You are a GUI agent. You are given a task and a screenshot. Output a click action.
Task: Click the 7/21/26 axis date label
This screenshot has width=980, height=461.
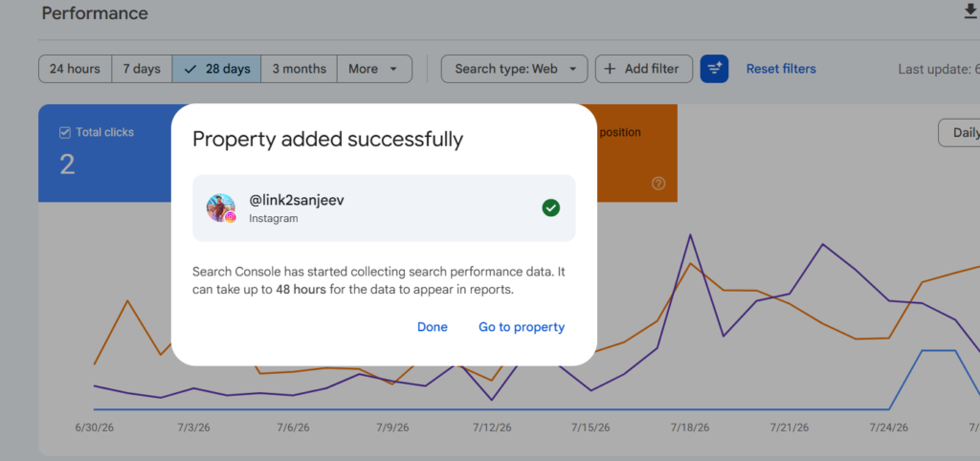pos(790,428)
